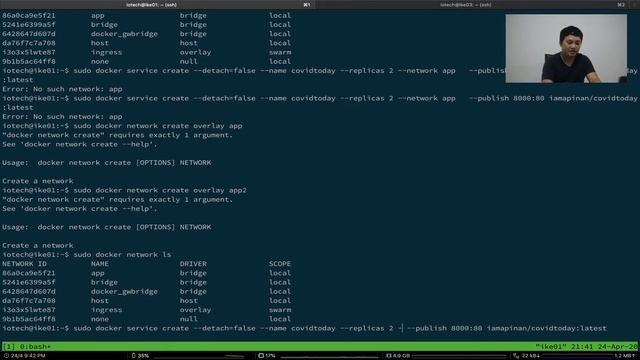Screen dimensions: 640x360
Task: Click the "NETWORK ID" column header text
Action: 24,264
